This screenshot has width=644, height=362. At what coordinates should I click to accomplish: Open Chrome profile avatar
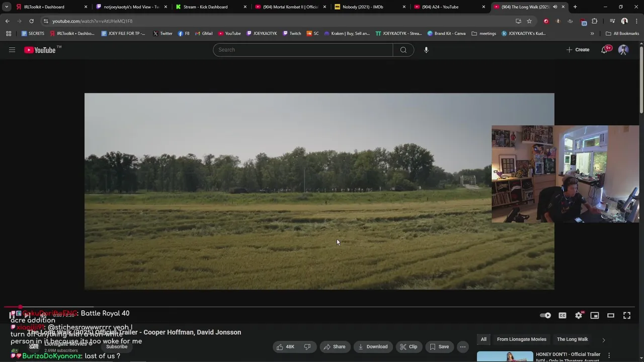[624, 21]
